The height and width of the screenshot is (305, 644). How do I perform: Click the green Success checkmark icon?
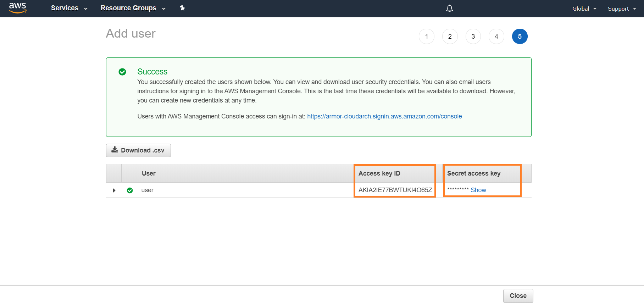coord(122,72)
